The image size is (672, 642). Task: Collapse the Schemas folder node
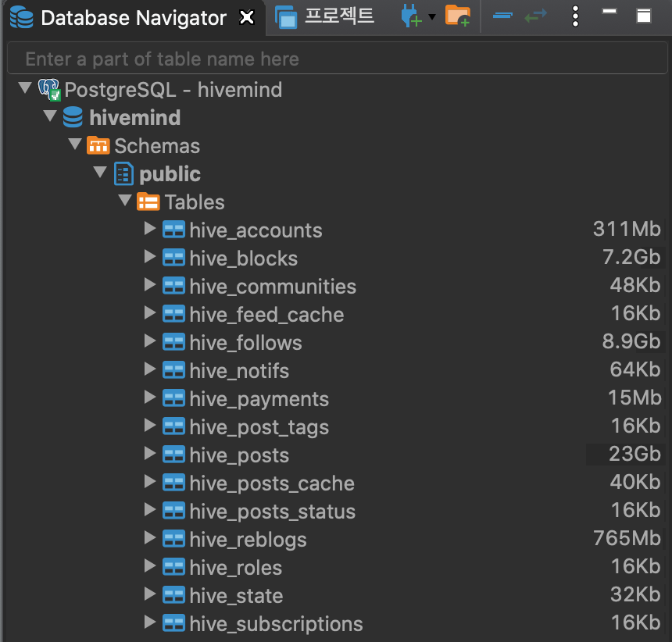(75, 144)
